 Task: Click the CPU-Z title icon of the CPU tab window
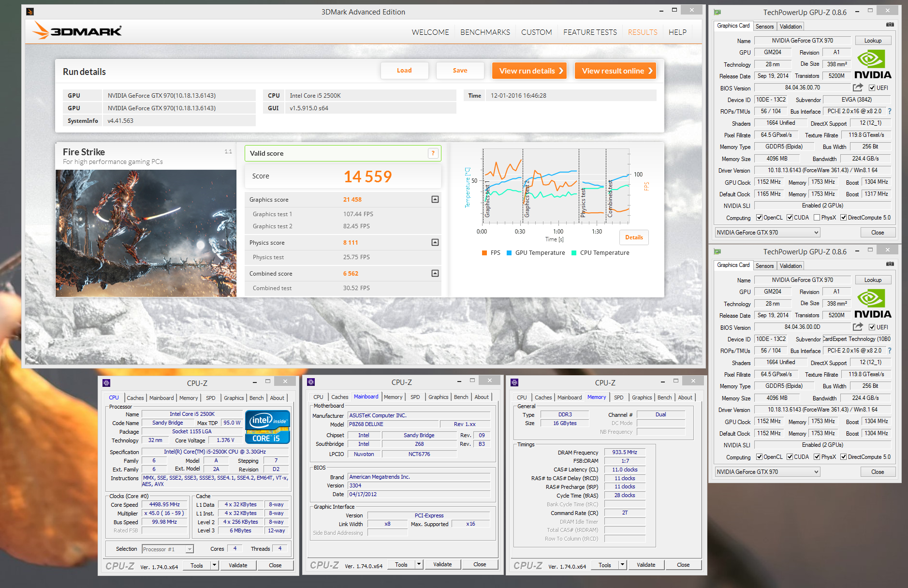point(106,383)
